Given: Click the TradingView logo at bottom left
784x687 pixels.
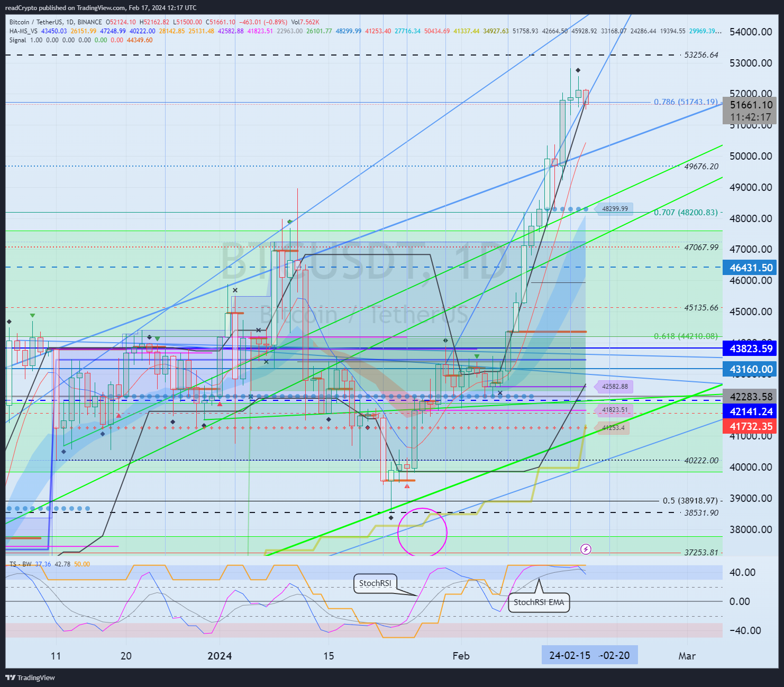Looking at the screenshot, I should tap(30, 677).
